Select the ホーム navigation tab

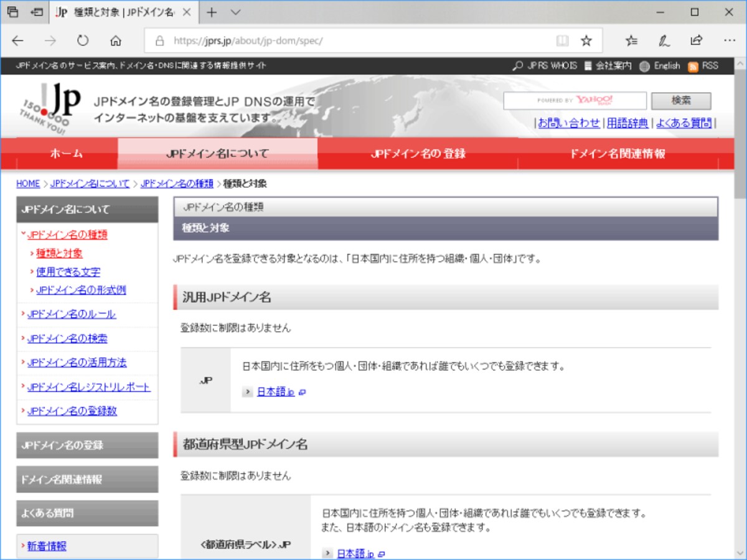click(x=66, y=154)
